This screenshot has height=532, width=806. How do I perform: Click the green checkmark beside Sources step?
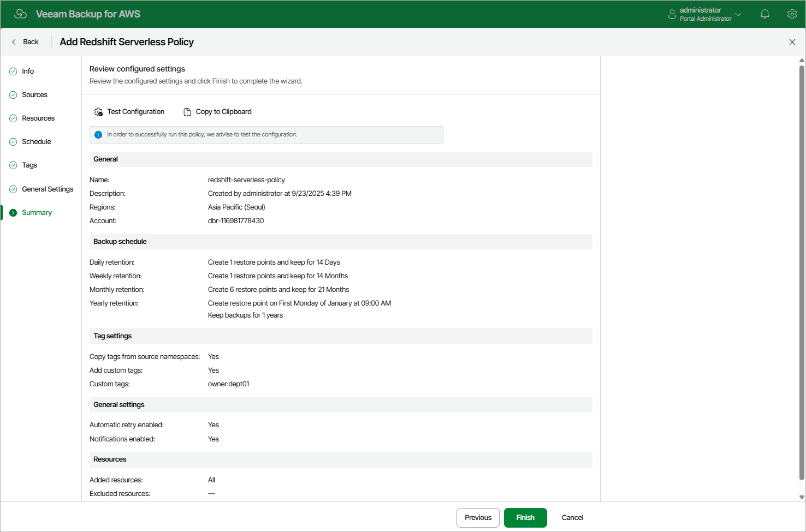click(13, 95)
